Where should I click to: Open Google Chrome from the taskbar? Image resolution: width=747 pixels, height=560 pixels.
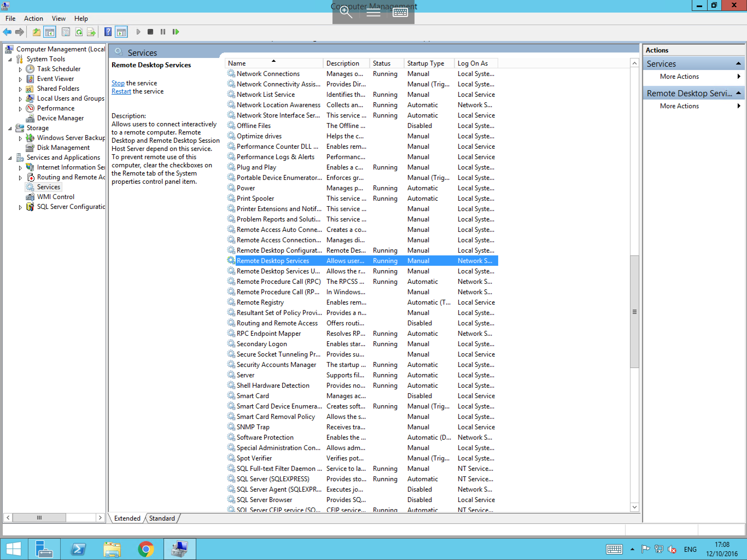pyautogui.click(x=146, y=549)
